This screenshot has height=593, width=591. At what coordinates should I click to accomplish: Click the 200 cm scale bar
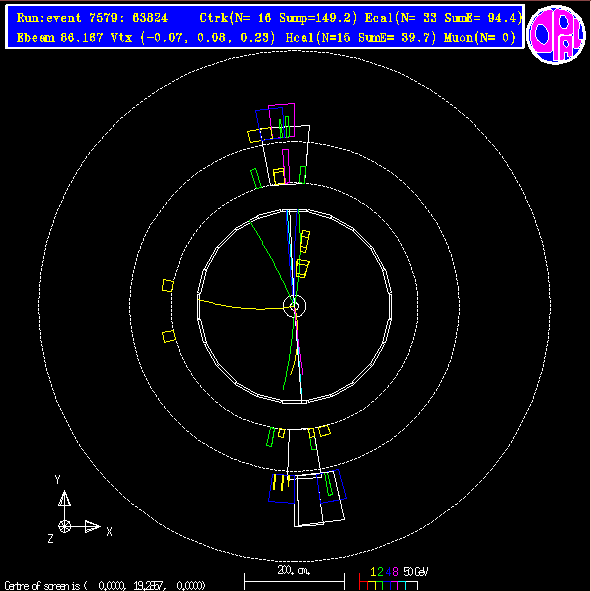click(294, 581)
